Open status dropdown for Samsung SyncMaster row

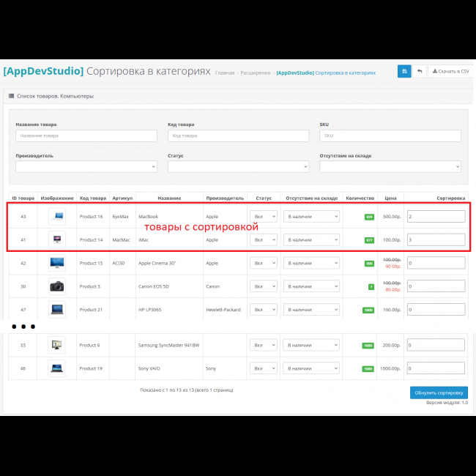264,345
